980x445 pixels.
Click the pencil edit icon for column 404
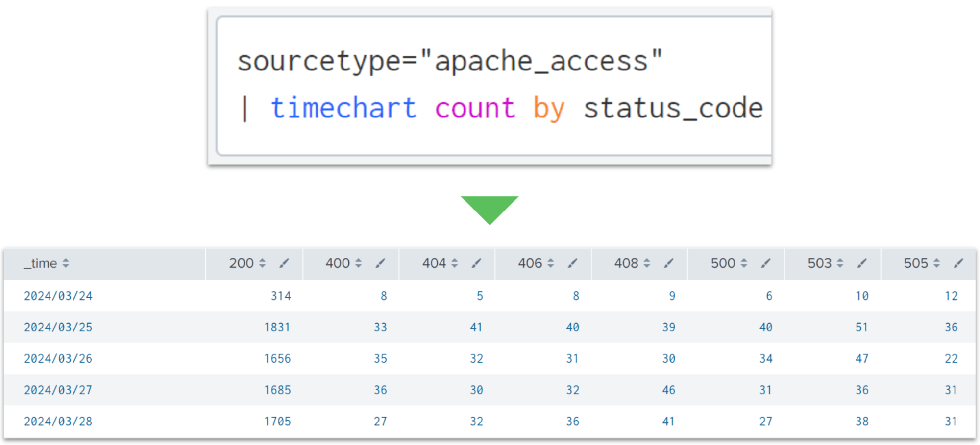476,263
